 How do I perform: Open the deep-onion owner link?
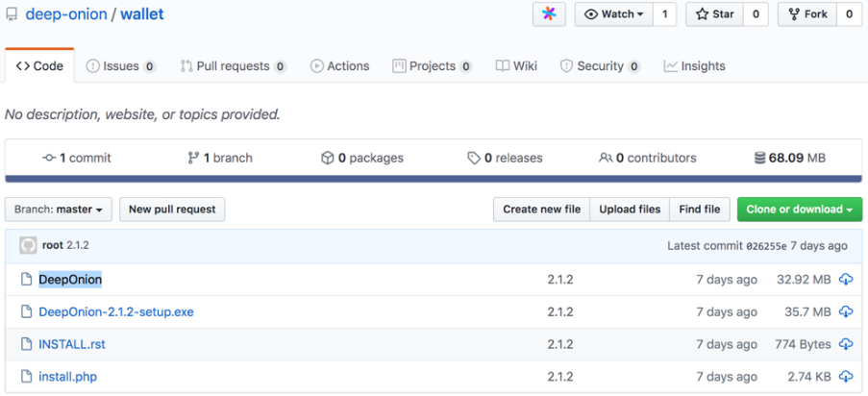pos(64,14)
